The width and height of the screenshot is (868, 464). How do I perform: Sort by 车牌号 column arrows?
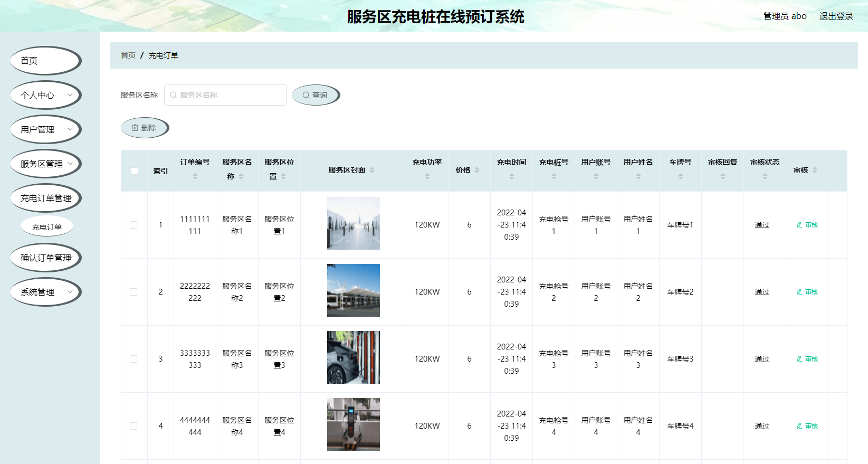pyautogui.click(x=681, y=177)
